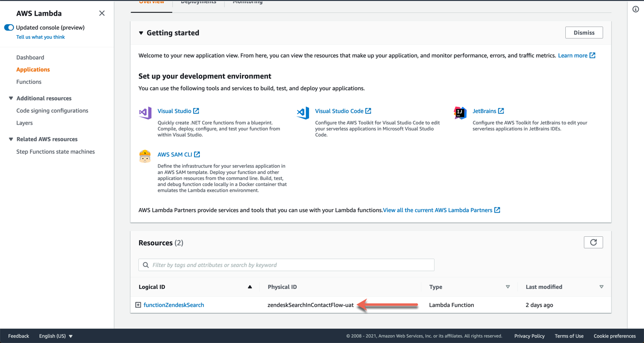Collapse Additional resources in sidebar
The image size is (644, 343).
11,98
